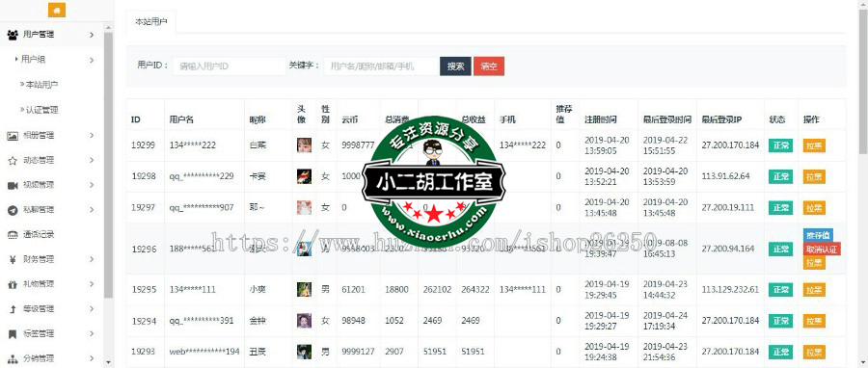
Task: Open 视频管理 via its camera icon
Action: point(13,185)
